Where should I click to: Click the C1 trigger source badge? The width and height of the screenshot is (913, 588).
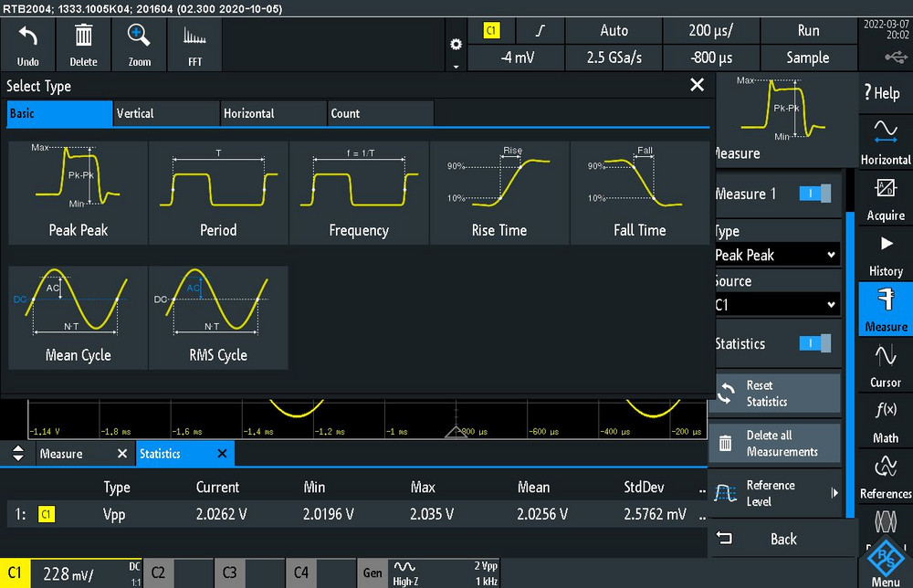491,30
